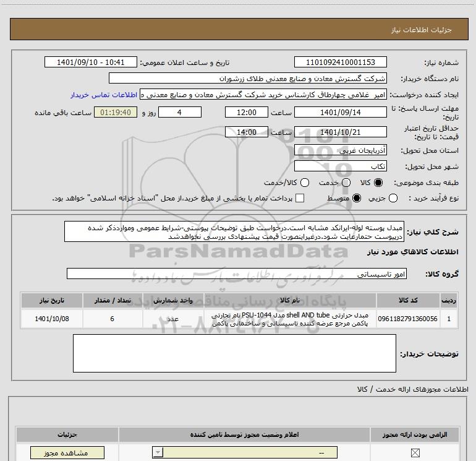476x461 pixels.
Task: Choose متوسط purchase process radio
Action: pyautogui.click(x=357, y=198)
